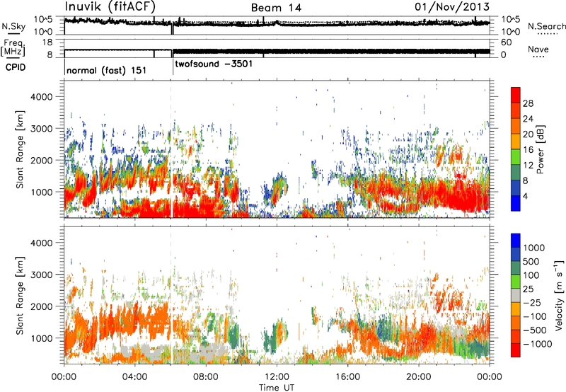Click the 'Nave' legend label
Viewport: 566px width, 392px height.
coord(538,49)
